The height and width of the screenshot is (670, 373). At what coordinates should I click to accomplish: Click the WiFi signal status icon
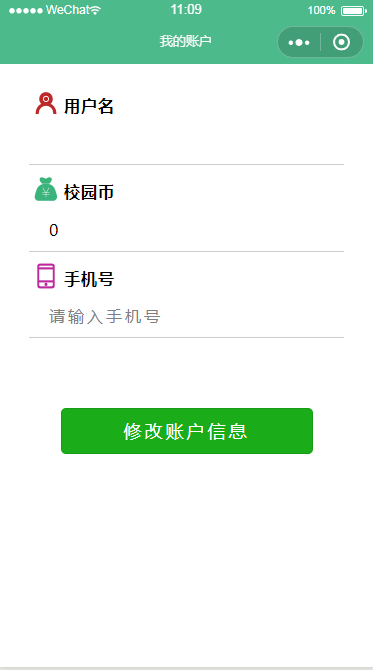96,10
